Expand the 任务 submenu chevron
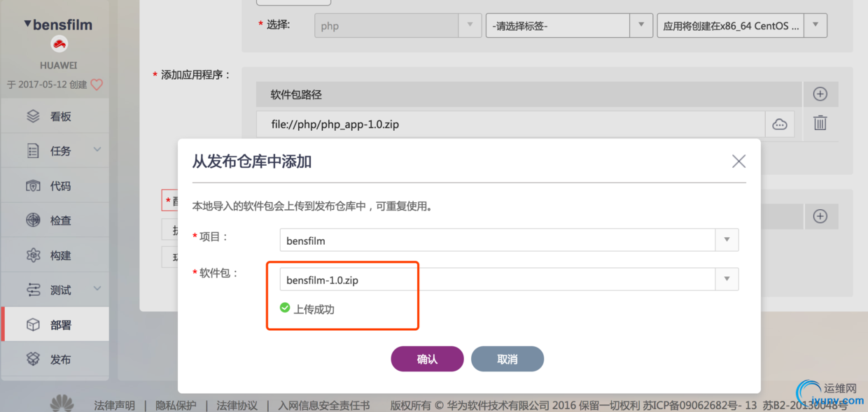 [97, 150]
